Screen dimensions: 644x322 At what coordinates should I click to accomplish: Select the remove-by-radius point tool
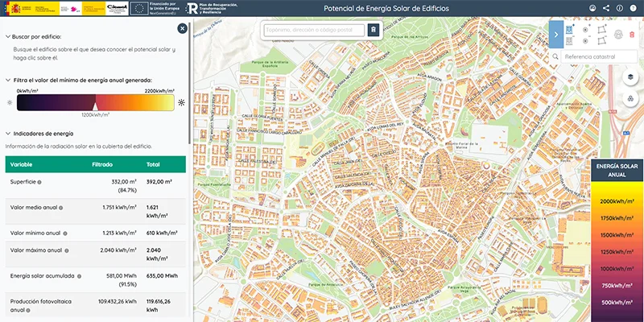(x=586, y=40)
